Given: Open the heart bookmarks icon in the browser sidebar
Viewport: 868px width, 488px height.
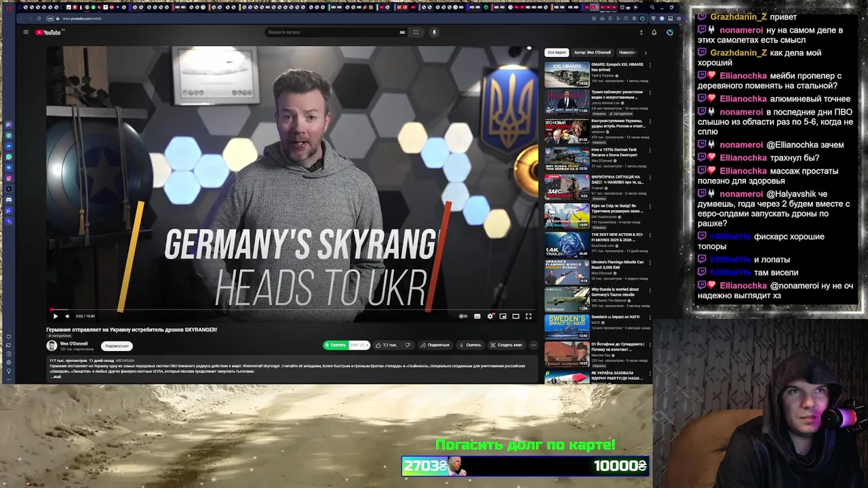Looking at the screenshot, I should coord(9,337).
